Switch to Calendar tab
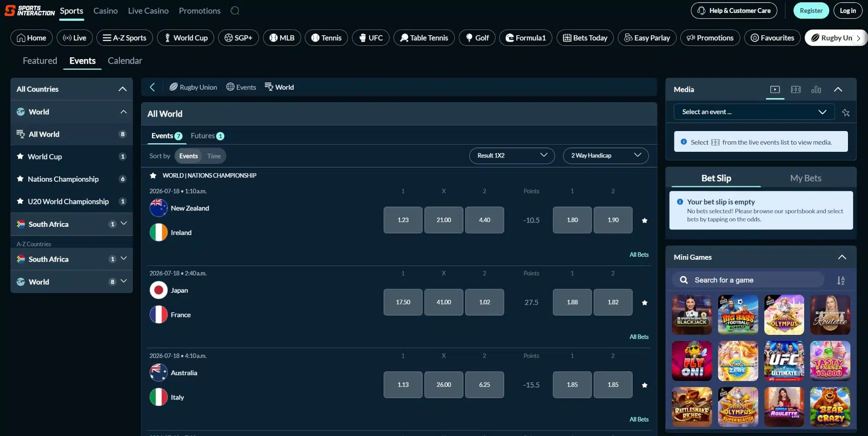 [125, 61]
